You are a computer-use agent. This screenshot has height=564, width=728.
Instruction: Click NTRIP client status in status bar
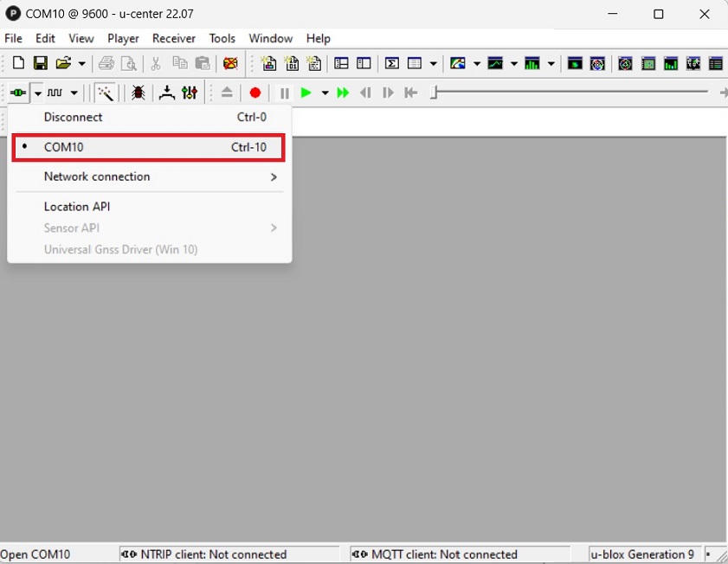click(204, 554)
